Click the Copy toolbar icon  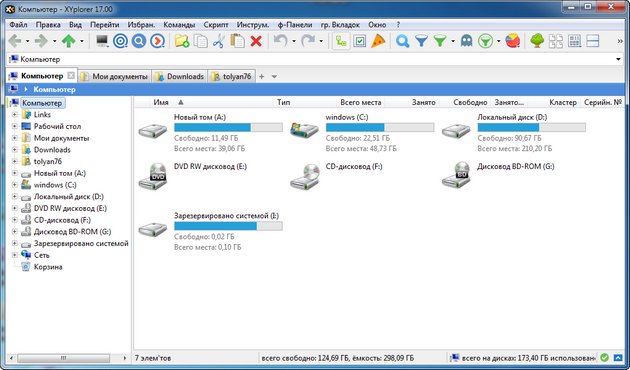pos(200,41)
